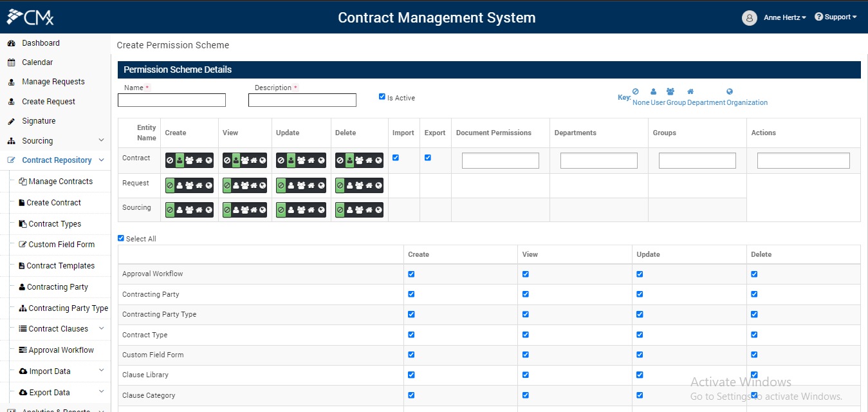Uncheck Select All below the entity table
This screenshot has height=412, width=868.
tap(120, 238)
